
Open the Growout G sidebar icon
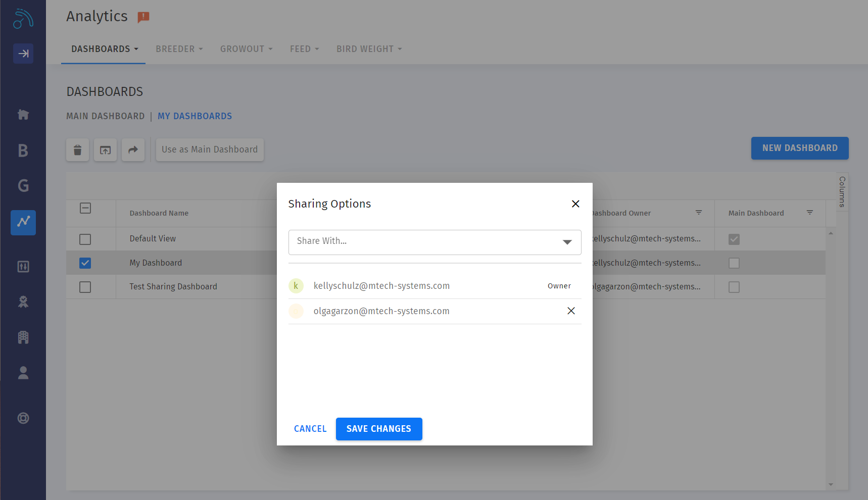click(x=23, y=186)
